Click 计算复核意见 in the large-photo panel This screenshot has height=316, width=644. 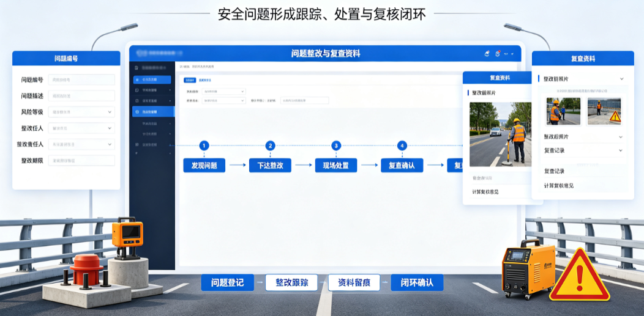[485, 192]
